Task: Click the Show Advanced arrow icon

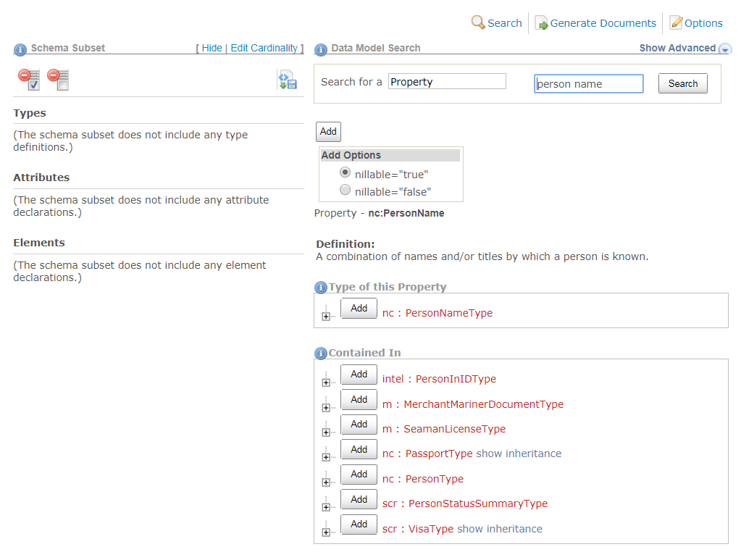Action: (x=725, y=49)
